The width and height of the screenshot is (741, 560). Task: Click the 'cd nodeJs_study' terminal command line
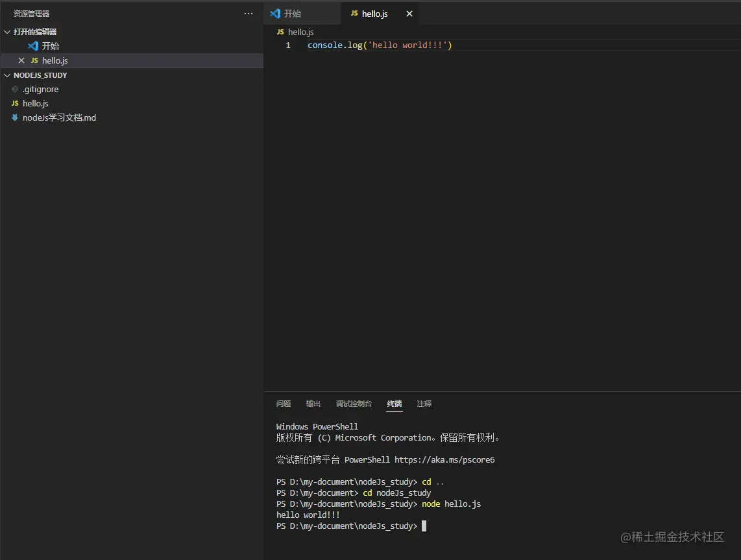354,493
